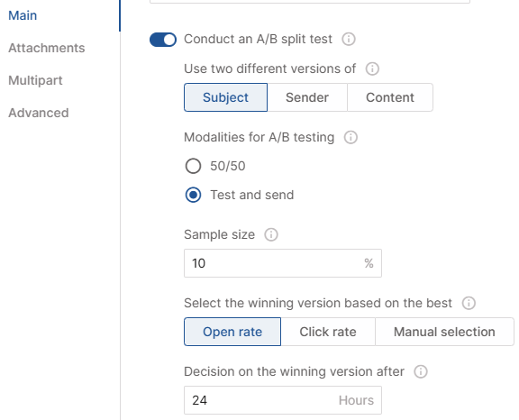Open the Main sidebar tab
This screenshot has height=420, width=519.
click(x=23, y=15)
